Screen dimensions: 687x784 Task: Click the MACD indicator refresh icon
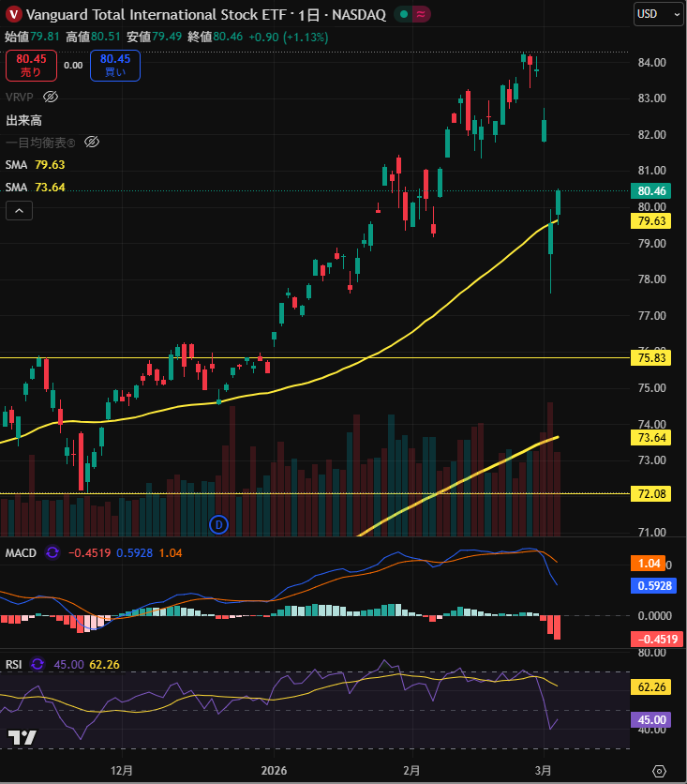[x=52, y=552]
